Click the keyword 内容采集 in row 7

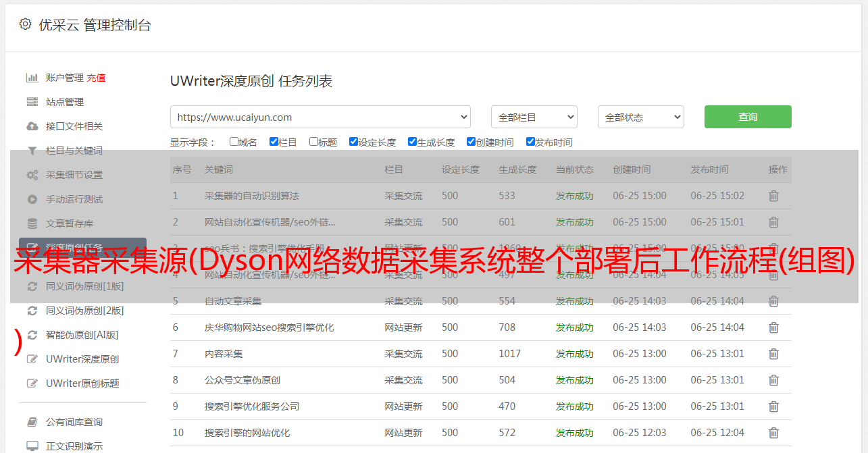tap(224, 354)
